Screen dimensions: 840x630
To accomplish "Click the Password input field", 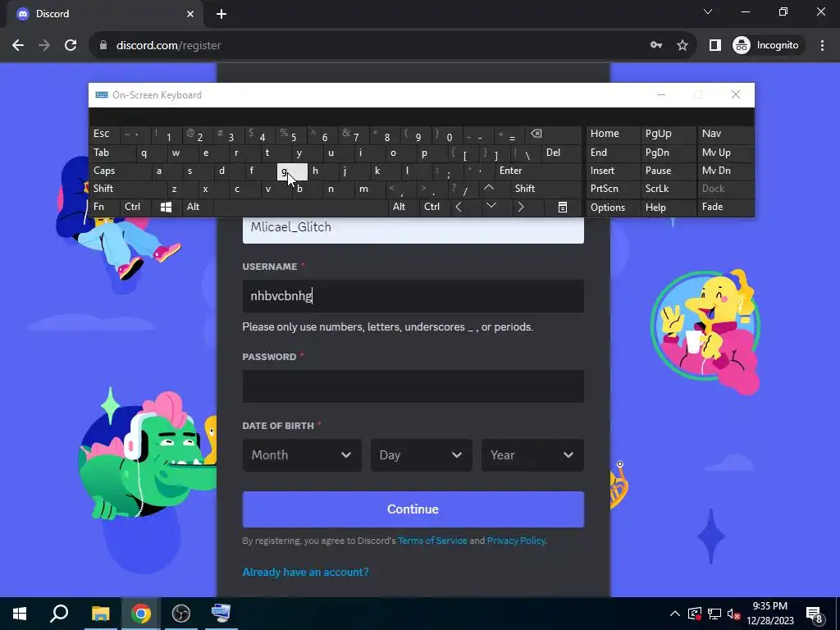I will (x=413, y=386).
